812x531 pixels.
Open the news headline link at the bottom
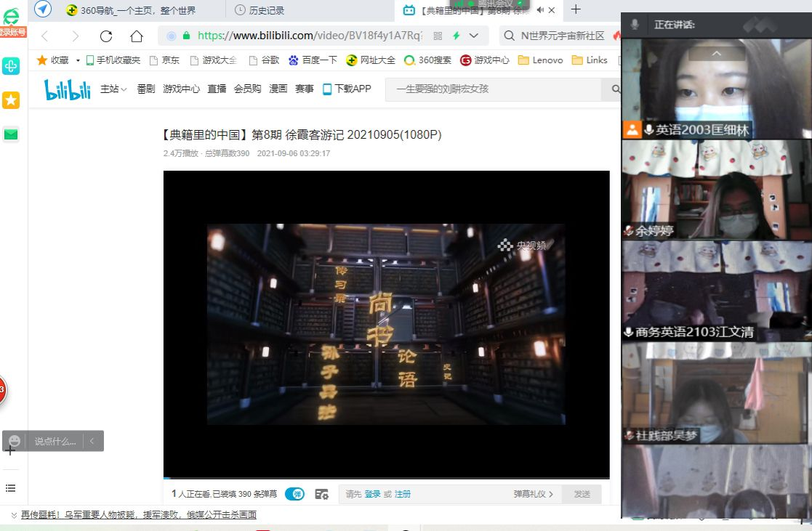pos(138,515)
